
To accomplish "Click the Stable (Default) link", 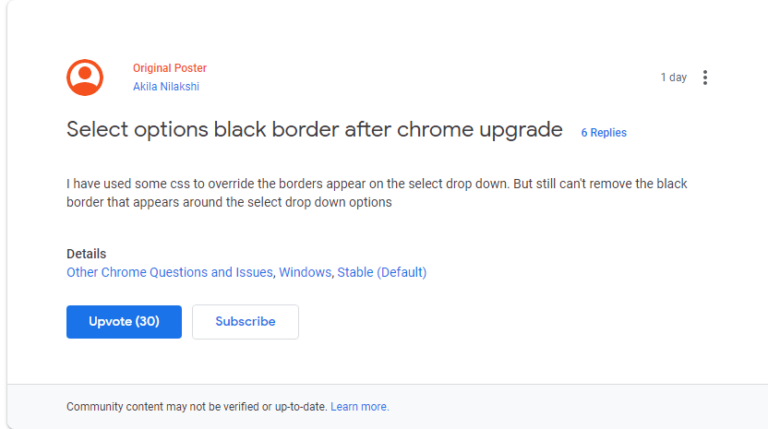I will pyautogui.click(x=382, y=272).
